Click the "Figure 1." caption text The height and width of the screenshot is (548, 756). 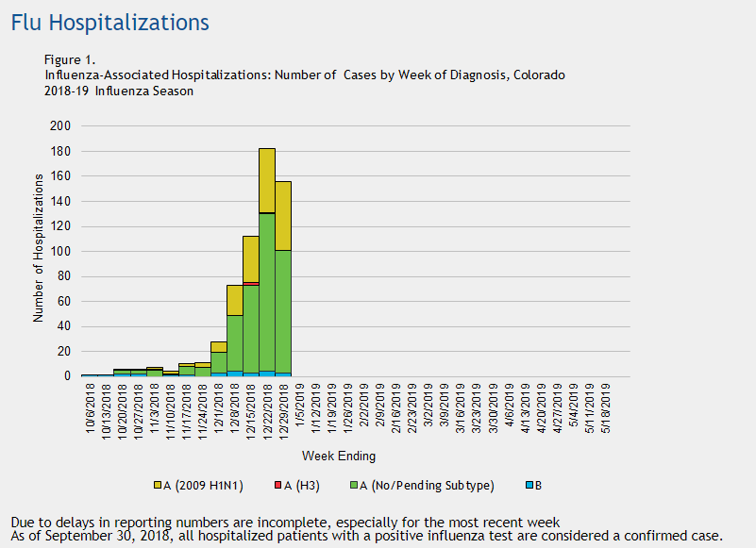click(x=70, y=59)
